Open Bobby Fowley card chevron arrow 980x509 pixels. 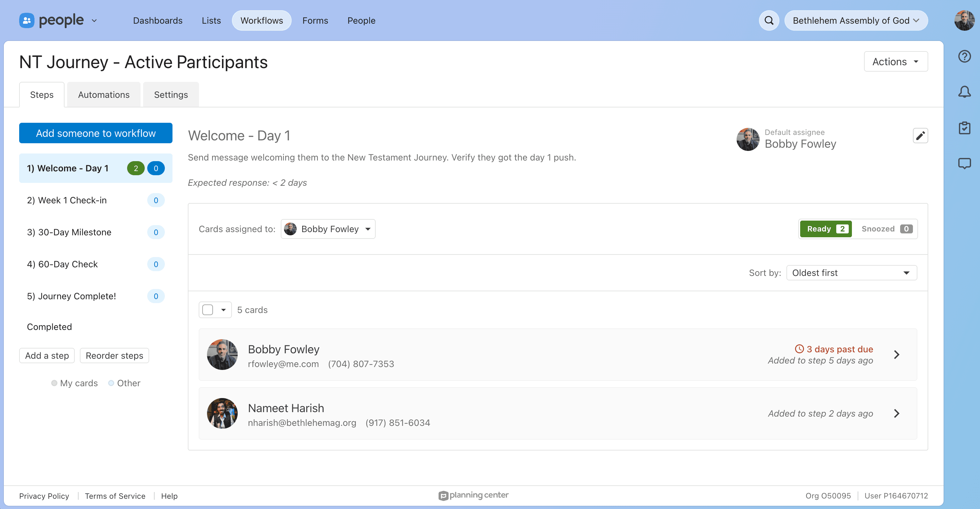click(897, 355)
